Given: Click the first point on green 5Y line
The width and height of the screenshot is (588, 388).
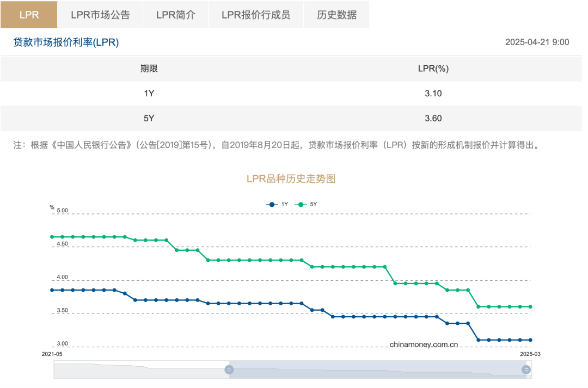Looking at the screenshot, I should pos(52,237).
